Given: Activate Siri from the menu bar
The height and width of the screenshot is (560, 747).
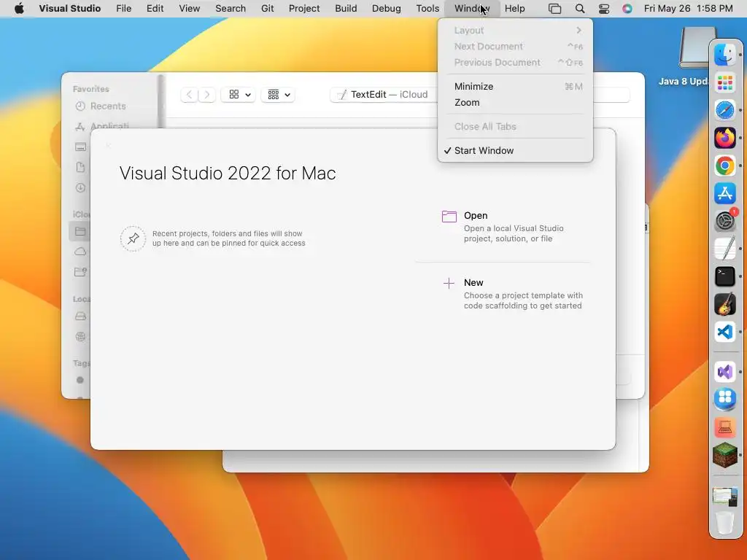Looking at the screenshot, I should [627, 9].
